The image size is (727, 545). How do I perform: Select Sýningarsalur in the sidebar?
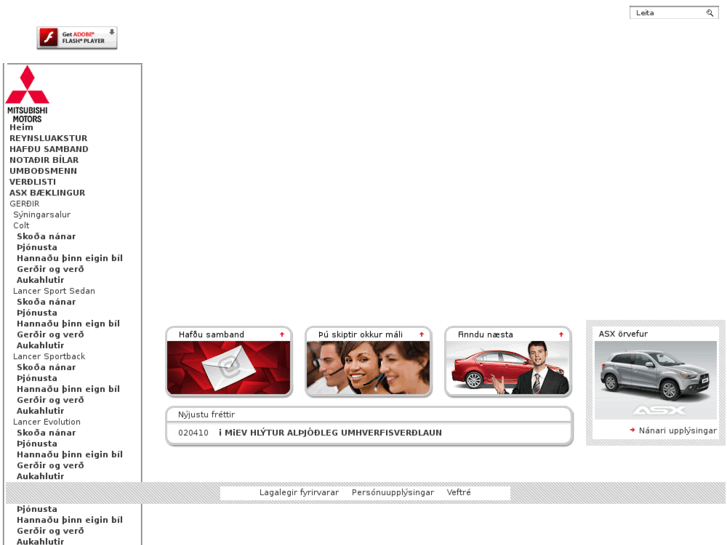pyautogui.click(x=42, y=215)
